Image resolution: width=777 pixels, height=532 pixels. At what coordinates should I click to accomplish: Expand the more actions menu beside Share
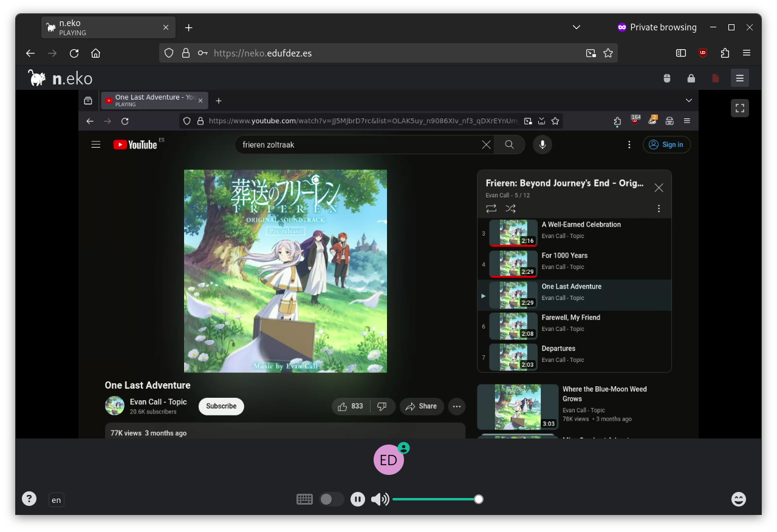(457, 406)
